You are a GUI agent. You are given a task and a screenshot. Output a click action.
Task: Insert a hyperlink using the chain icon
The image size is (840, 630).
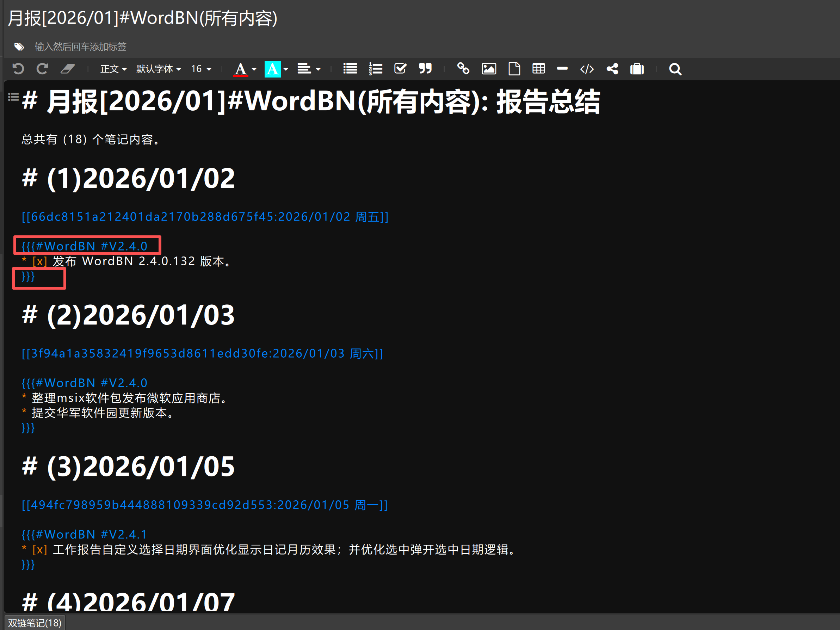coord(463,69)
